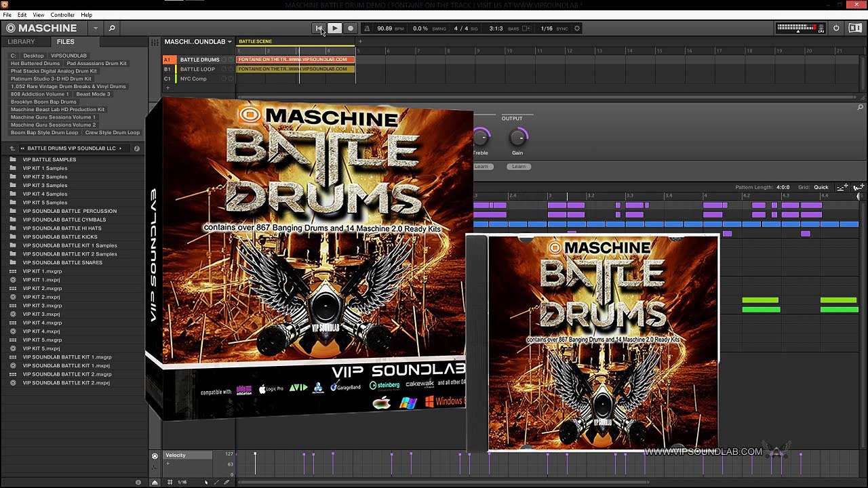This screenshot has height=488, width=868.
Task: Open the VIP KIT 1 Samples folder icon
Action: tap(13, 168)
